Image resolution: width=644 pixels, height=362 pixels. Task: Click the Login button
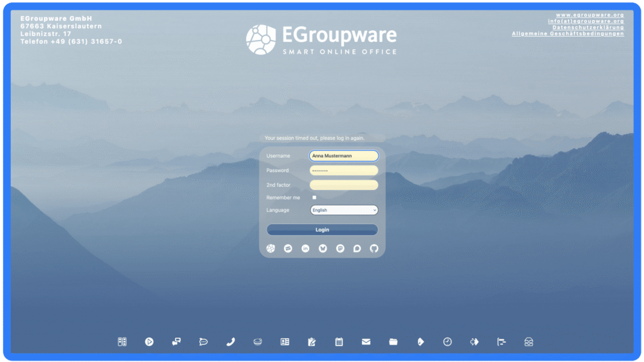[322, 230]
